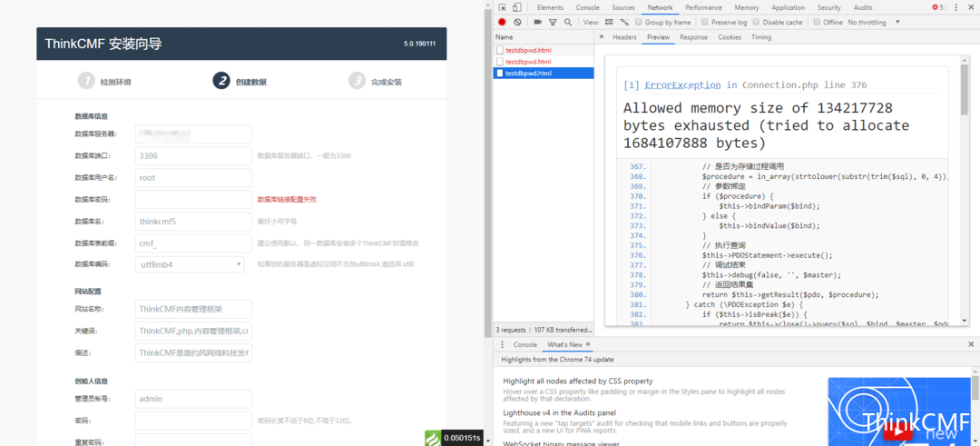Close the bottom drawer panel
The height and width of the screenshot is (446, 980).
pyautogui.click(x=971, y=344)
